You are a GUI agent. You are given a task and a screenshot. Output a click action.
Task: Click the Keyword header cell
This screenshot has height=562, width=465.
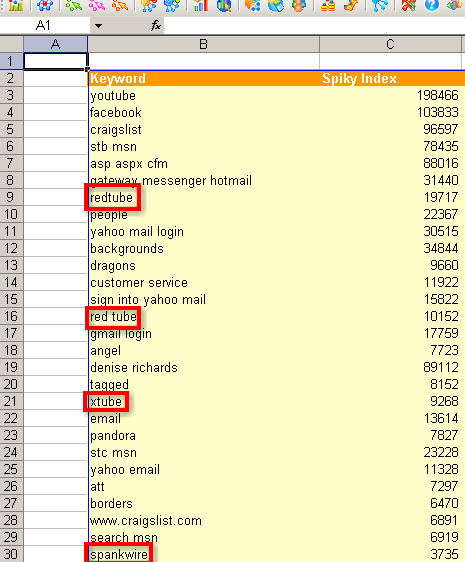coord(203,78)
